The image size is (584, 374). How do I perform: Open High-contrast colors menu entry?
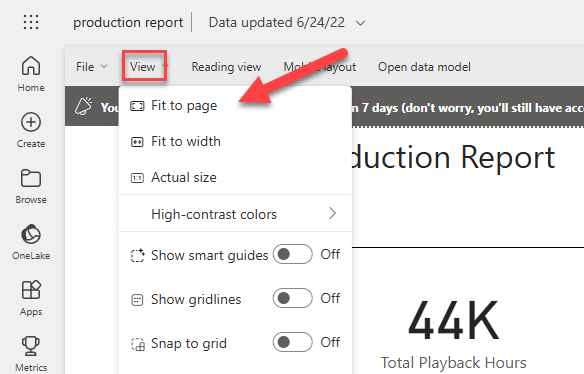pos(235,214)
